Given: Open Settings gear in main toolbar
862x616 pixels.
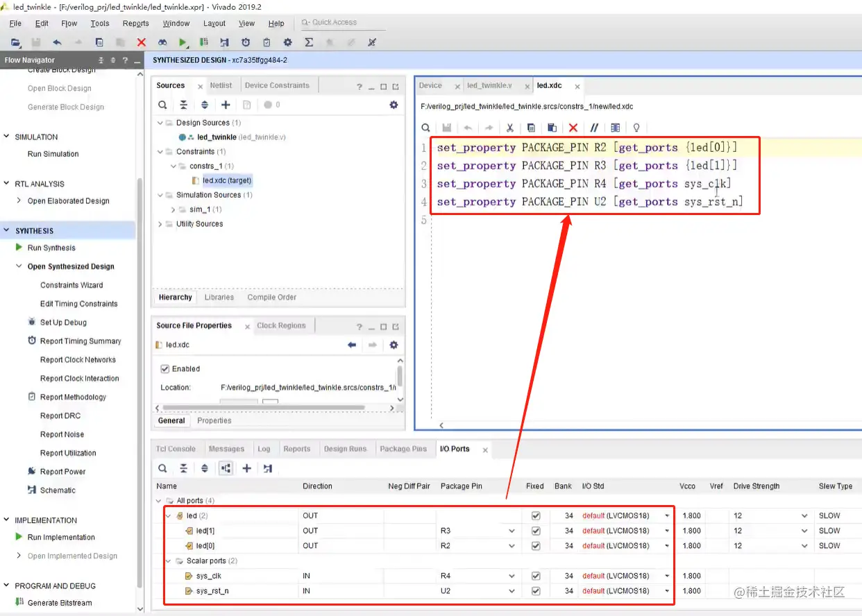Looking at the screenshot, I should click(x=288, y=42).
